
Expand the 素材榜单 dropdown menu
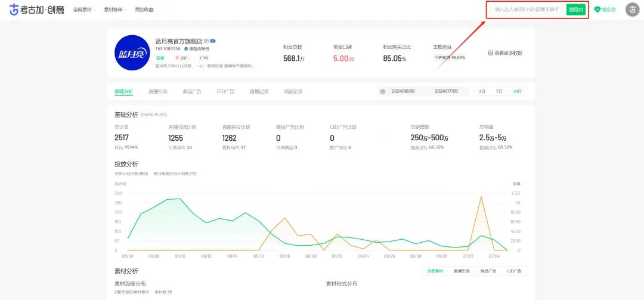coord(115,10)
